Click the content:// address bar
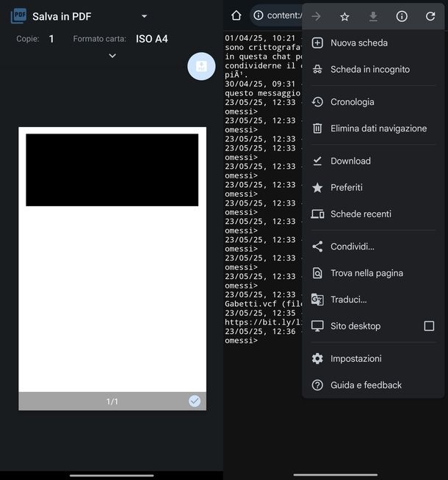The width and height of the screenshot is (448, 480). [x=276, y=15]
